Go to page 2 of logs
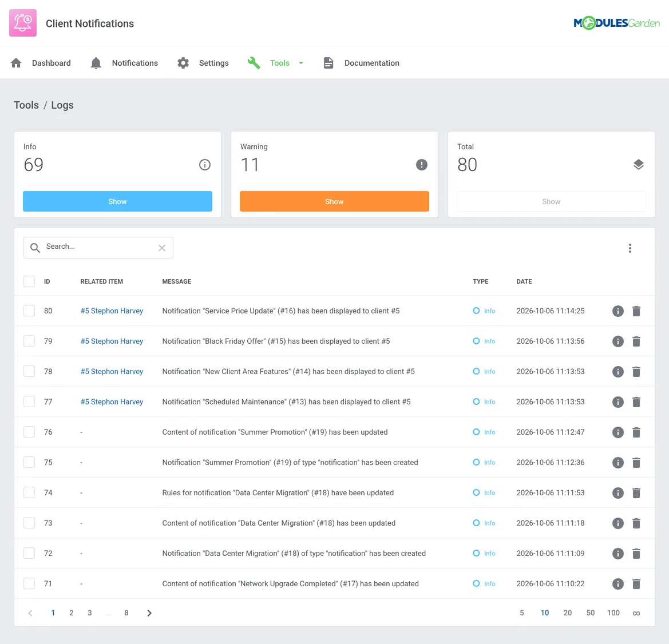669x644 pixels. pyautogui.click(x=72, y=613)
